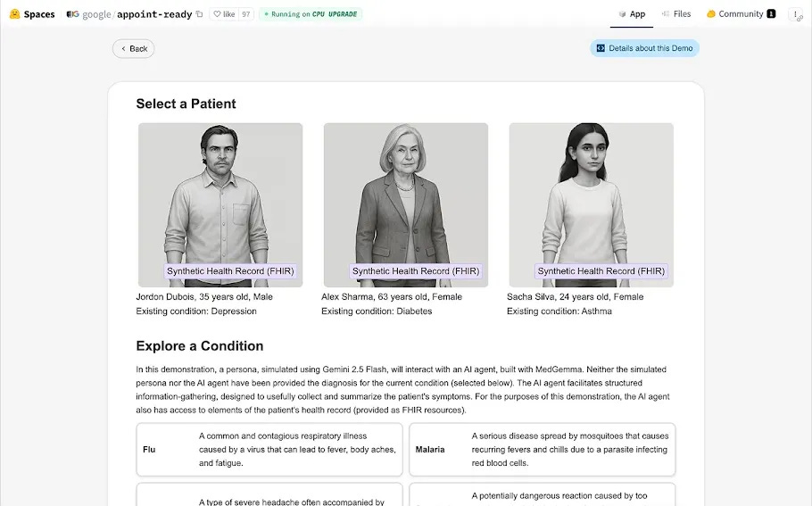
Task: Click the Details about this Demo code icon
Action: 601,48
